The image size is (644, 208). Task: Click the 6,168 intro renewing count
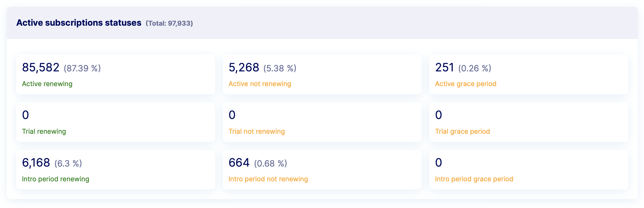pyautogui.click(x=36, y=163)
